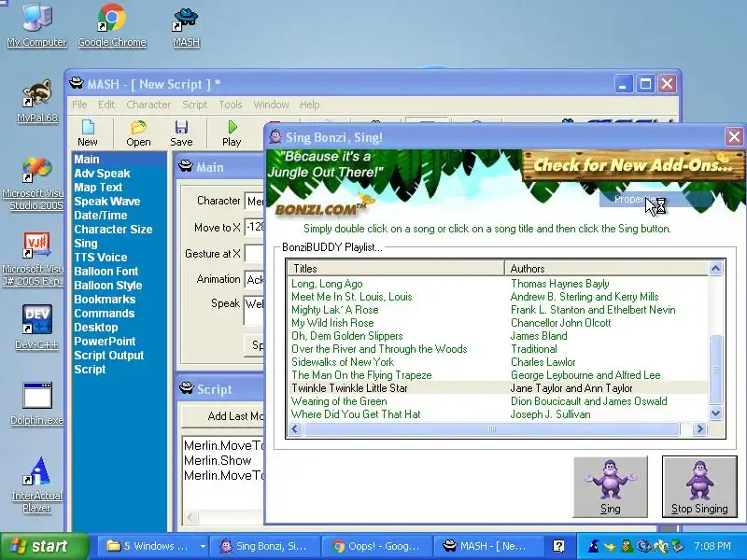747x560 pixels.
Task: Launch Dev-C++ from desktop
Action: (36, 327)
